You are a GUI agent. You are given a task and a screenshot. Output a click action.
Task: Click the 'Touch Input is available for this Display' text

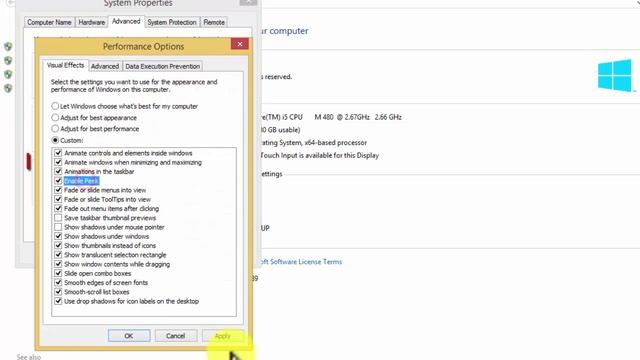click(320, 156)
